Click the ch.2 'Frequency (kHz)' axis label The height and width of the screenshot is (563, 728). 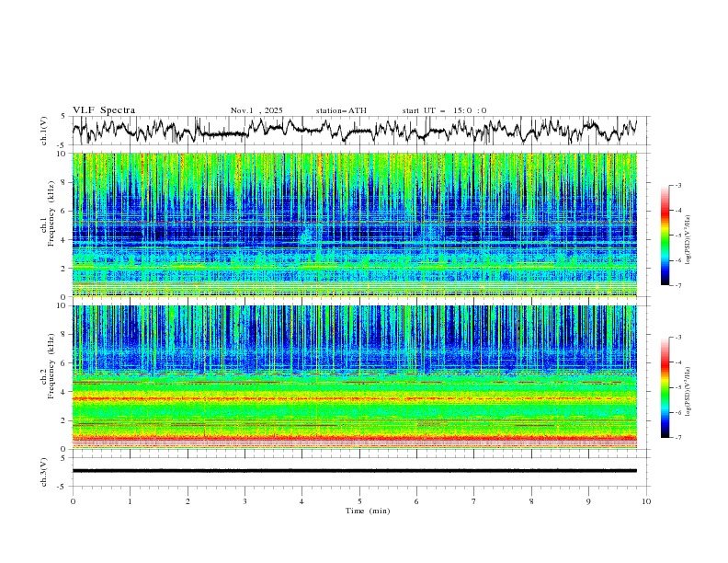(x=51, y=366)
